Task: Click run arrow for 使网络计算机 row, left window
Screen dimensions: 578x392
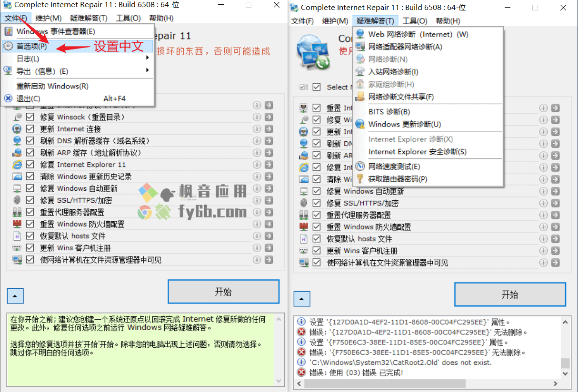Action: (x=269, y=260)
